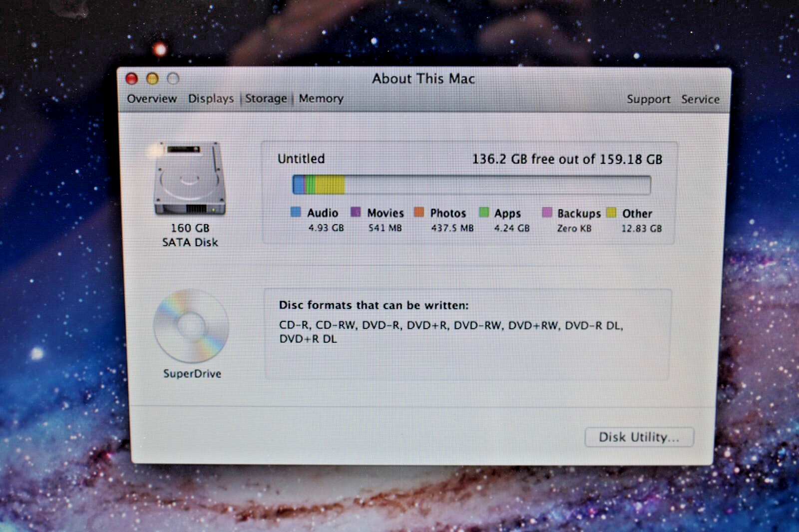The image size is (799, 532).
Task: Click the "Untitled" volume name
Action: click(301, 159)
